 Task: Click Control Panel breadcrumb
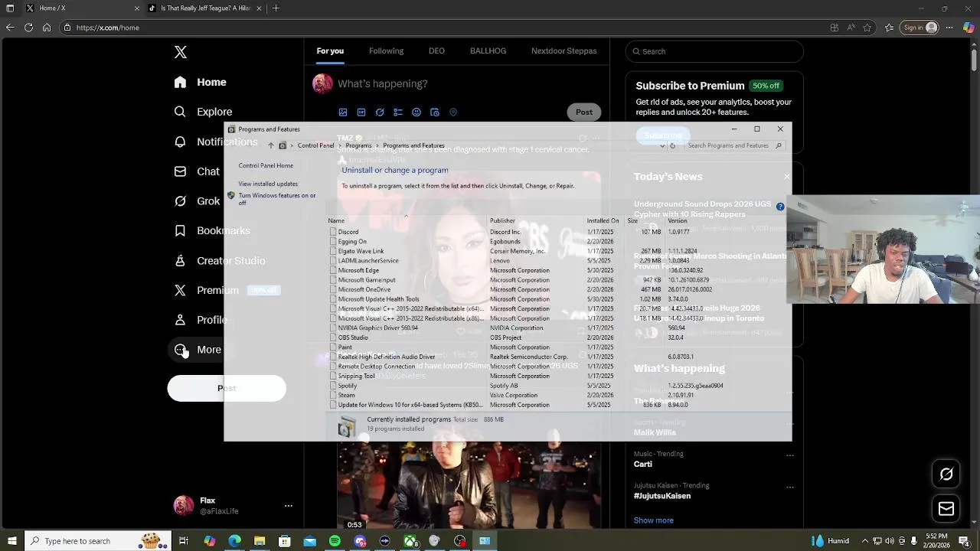[x=315, y=145]
